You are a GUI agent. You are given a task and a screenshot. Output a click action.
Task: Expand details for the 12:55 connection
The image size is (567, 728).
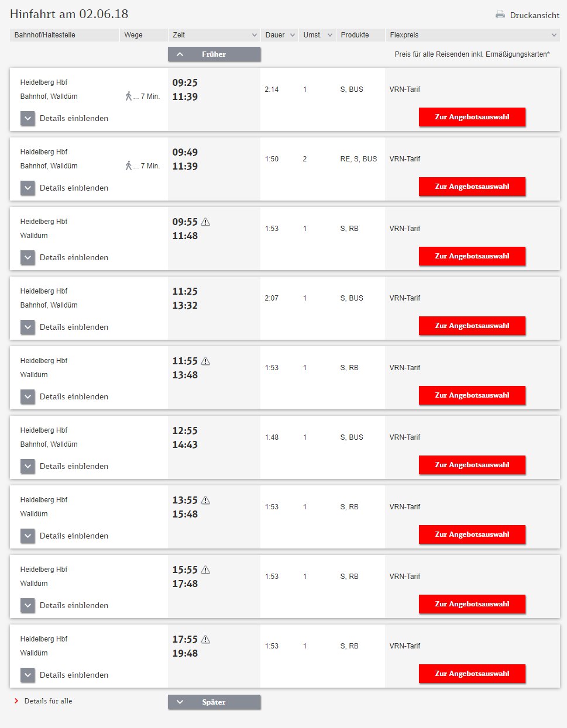click(28, 467)
